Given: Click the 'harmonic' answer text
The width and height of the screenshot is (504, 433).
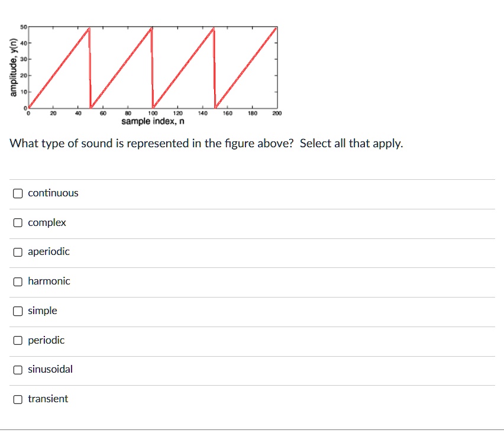Looking at the screenshot, I should click(49, 281).
